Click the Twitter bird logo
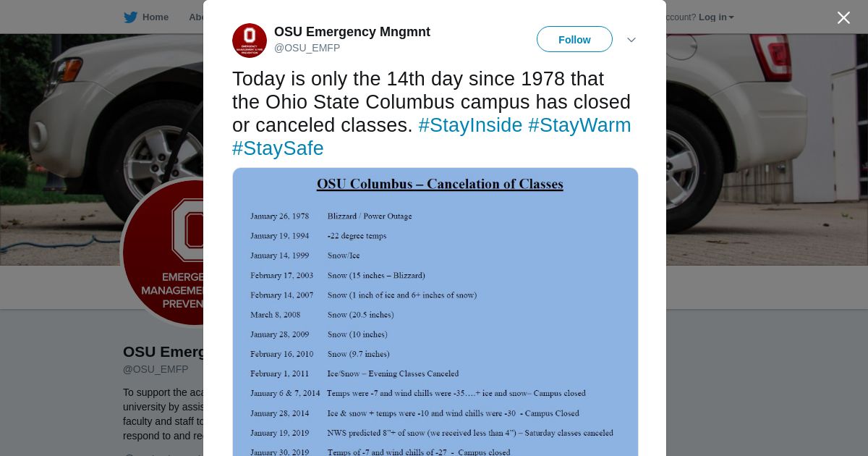 tap(130, 17)
